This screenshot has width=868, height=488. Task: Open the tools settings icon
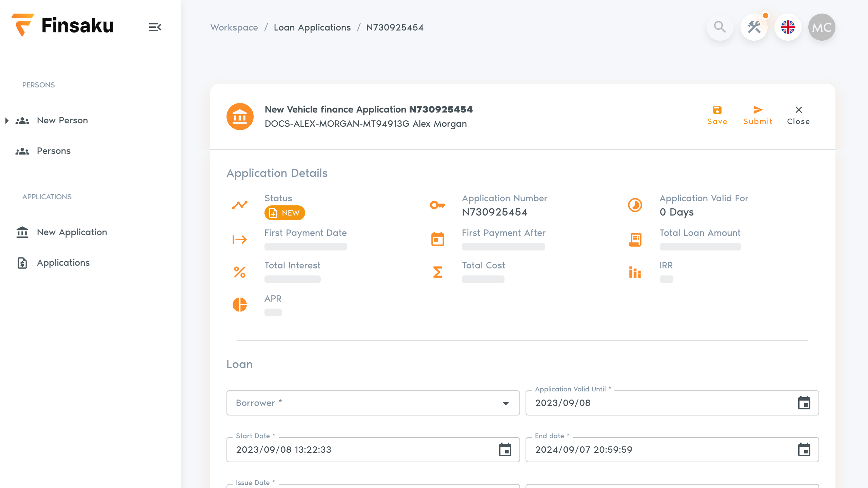pos(754,27)
